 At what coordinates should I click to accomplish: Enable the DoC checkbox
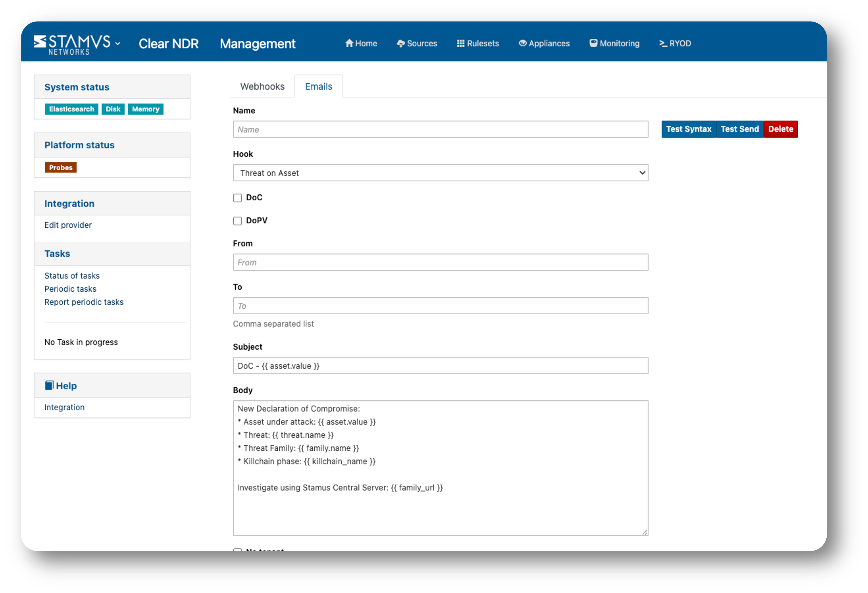click(237, 198)
